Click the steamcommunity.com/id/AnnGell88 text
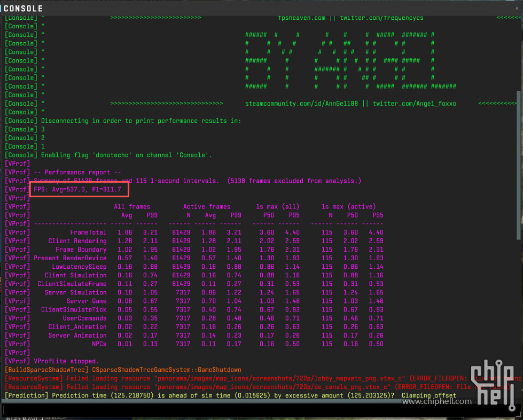Screen dimensions: 523x420 click(x=302, y=103)
